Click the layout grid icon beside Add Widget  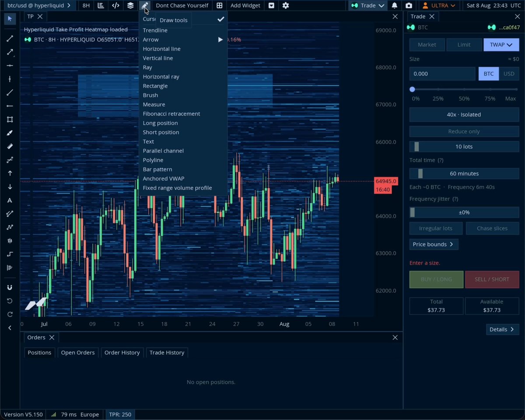(x=219, y=5)
